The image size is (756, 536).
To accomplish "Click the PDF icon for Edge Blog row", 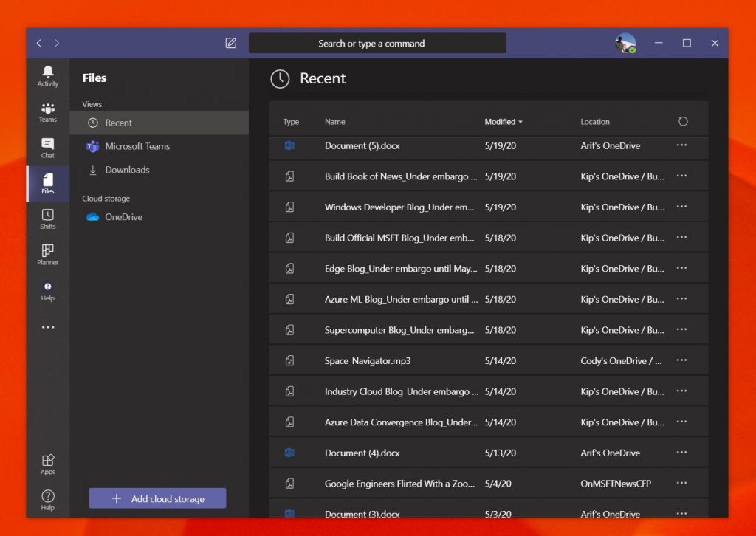I will 289,269.
